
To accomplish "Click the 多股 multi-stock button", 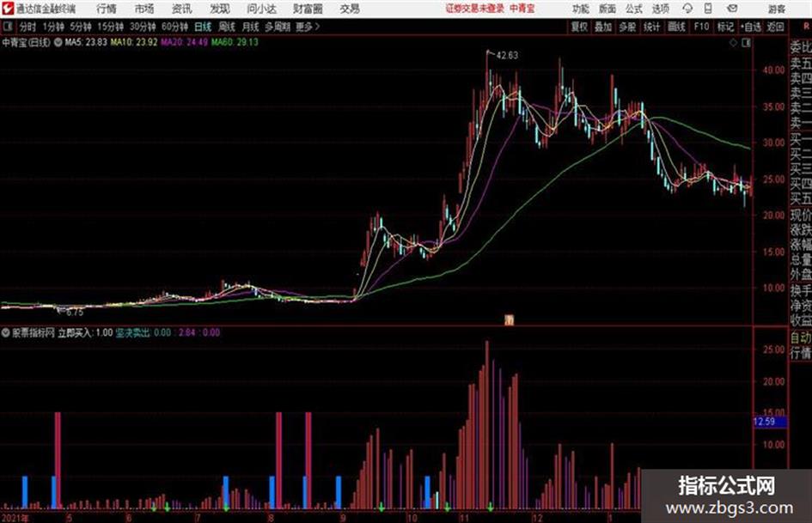I will [x=627, y=27].
